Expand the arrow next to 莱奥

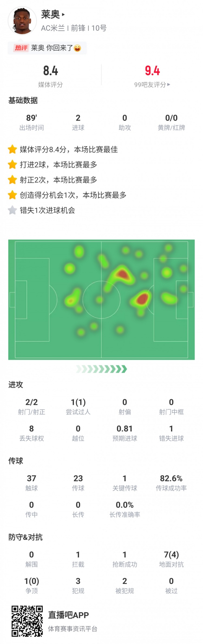coord(63,15)
